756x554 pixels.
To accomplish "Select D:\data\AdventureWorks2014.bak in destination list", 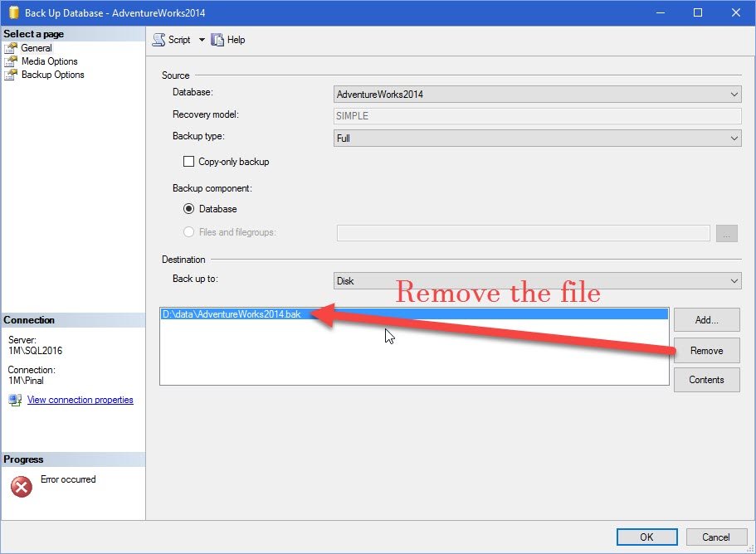I will pos(414,314).
